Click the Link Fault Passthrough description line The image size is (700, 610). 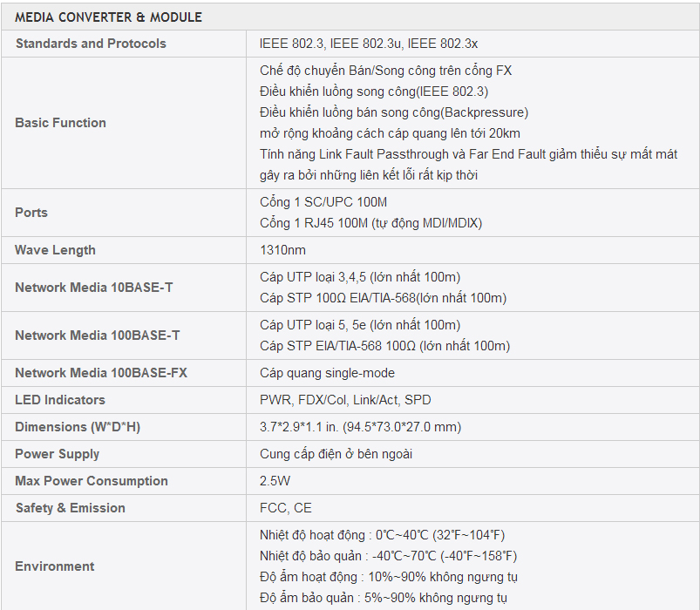[468, 154]
